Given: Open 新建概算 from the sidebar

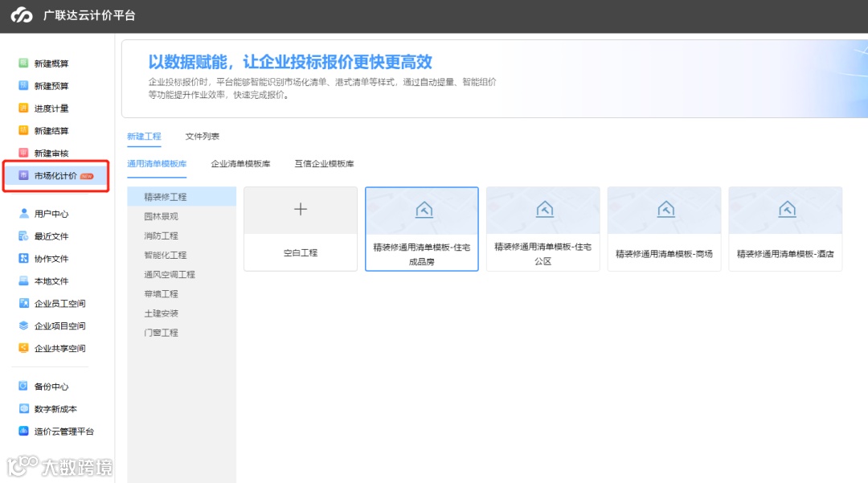Looking at the screenshot, I should click(x=51, y=63).
